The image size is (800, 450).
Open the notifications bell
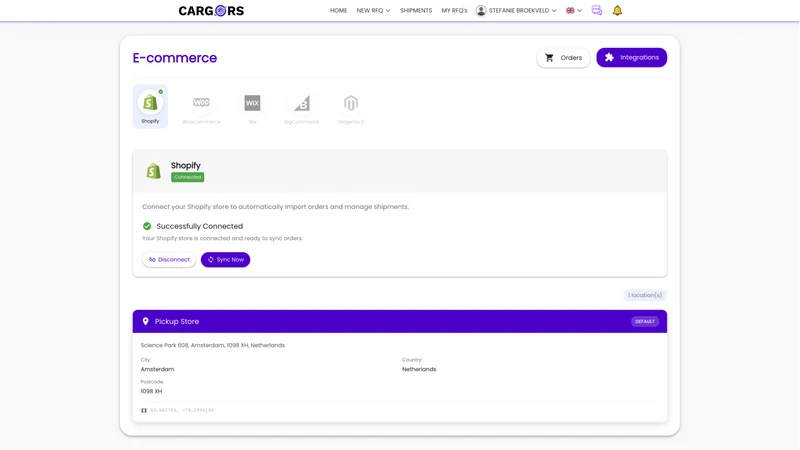(x=617, y=10)
